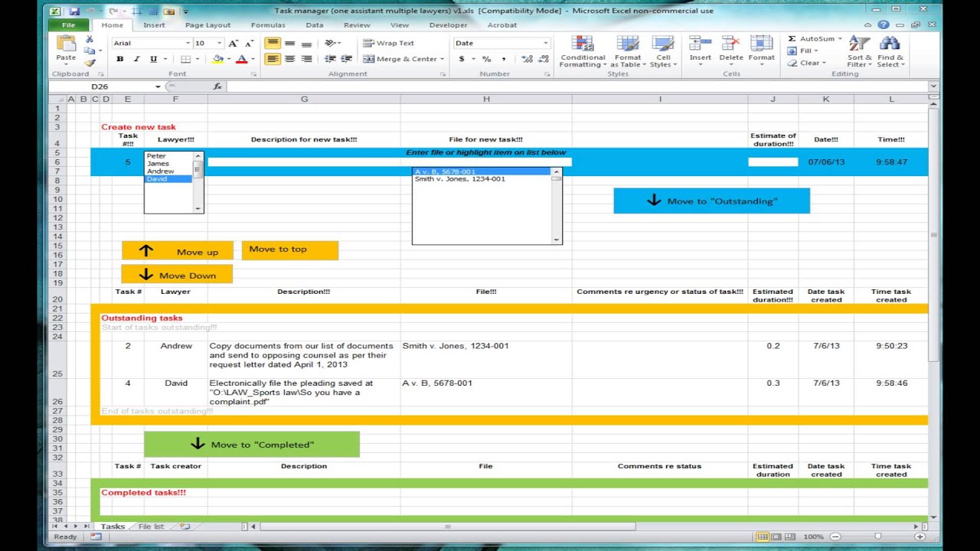Apply italic formatting

pyautogui.click(x=136, y=59)
